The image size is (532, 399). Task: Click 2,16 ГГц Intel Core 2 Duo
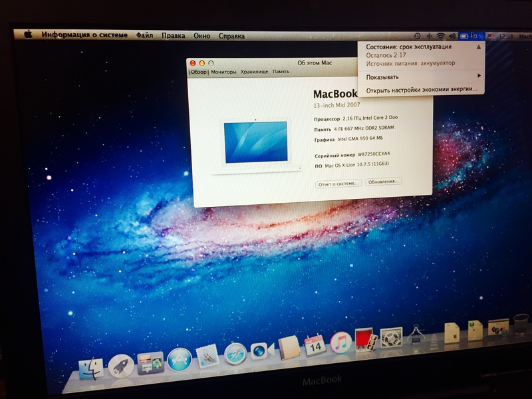[x=370, y=118]
